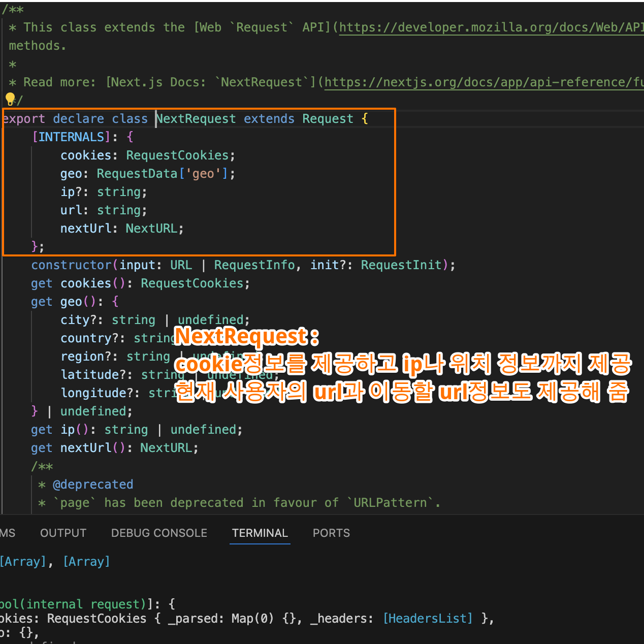The image size is (644, 644).
Task: Click the lightbulb code action icon
Action: click(10, 99)
